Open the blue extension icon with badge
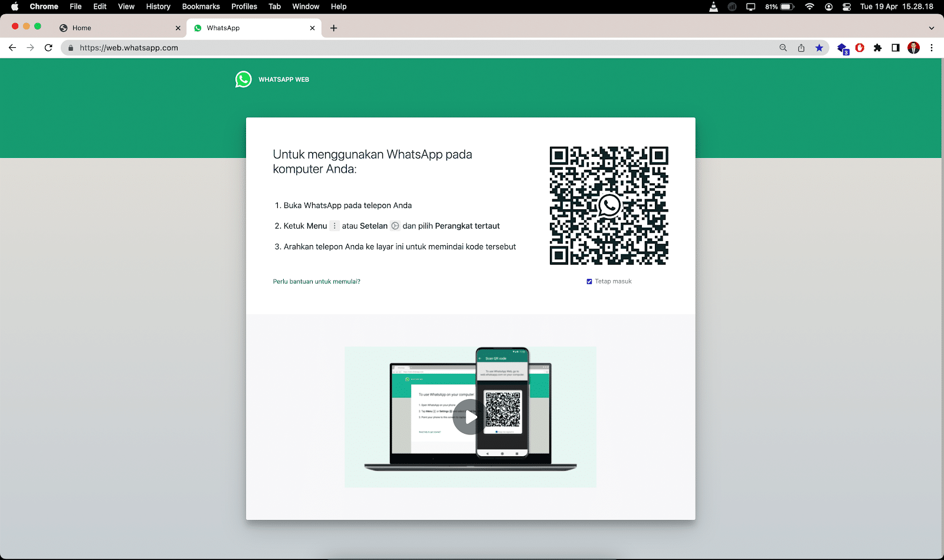 pyautogui.click(x=843, y=48)
